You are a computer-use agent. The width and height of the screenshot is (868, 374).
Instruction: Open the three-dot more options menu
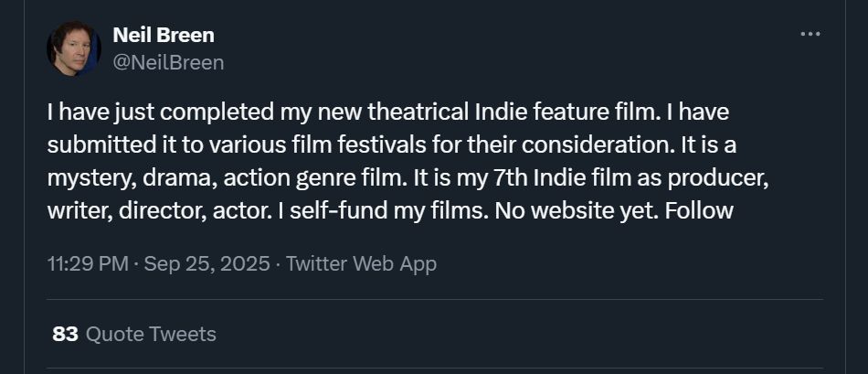810,34
